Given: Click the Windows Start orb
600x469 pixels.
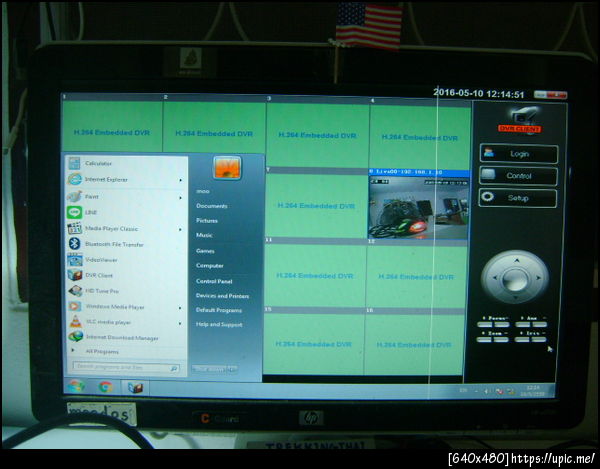Looking at the screenshot, I should pos(76,387).
